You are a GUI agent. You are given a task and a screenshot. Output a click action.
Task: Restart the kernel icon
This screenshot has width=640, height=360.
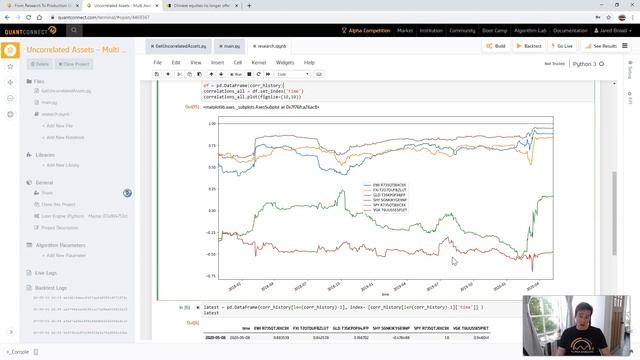(x=259, y=74)
